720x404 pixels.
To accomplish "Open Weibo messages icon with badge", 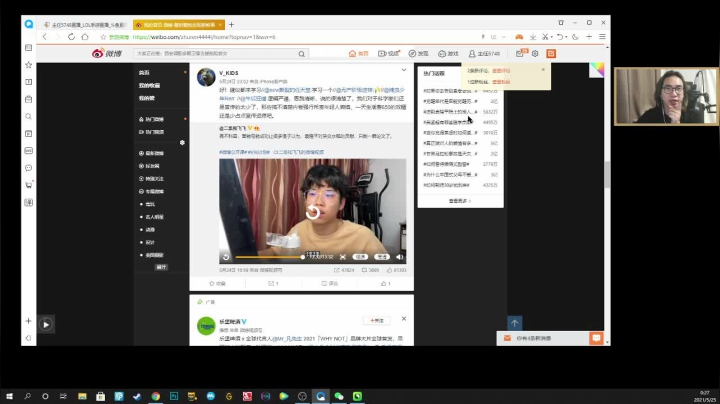I will (x=521, y=53).
